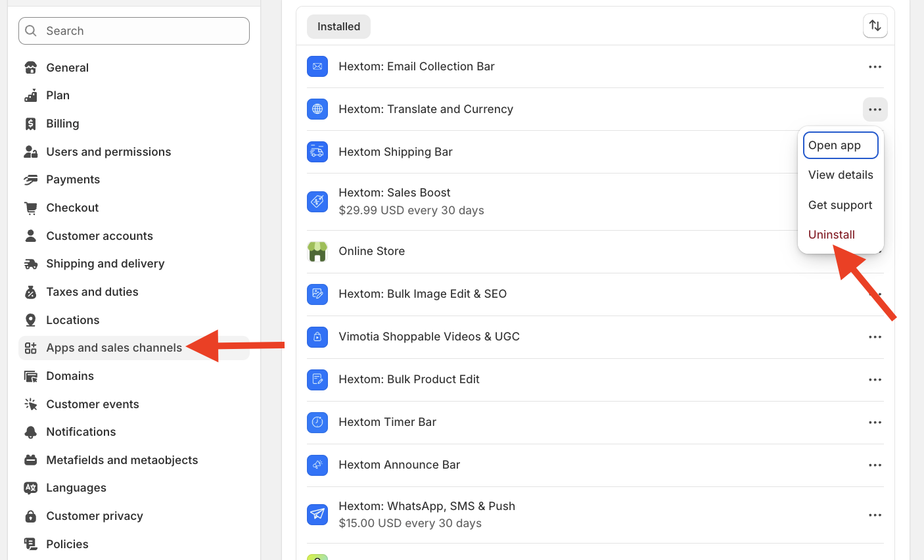Click the Users and permissions icon
Viewport: 924px width, 560px height.
point(31,152)
